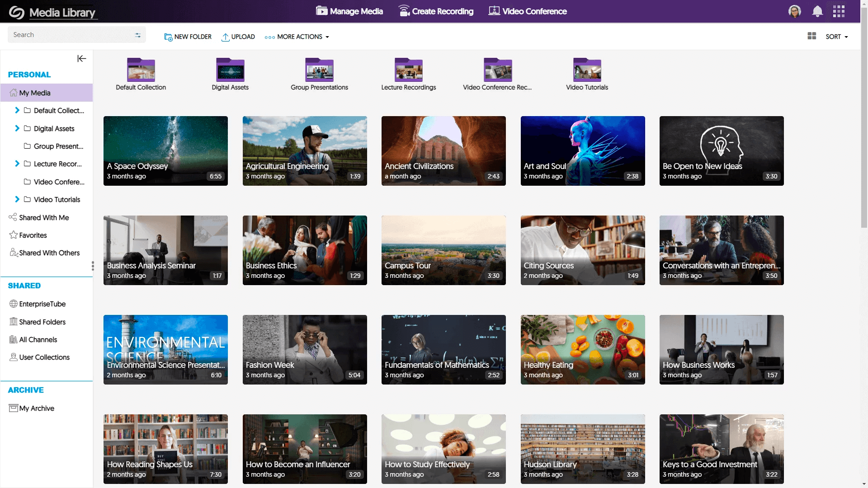Open A Space Odyssey video thumbnail
Screen dimensions: 868x488
click(165, 151)
